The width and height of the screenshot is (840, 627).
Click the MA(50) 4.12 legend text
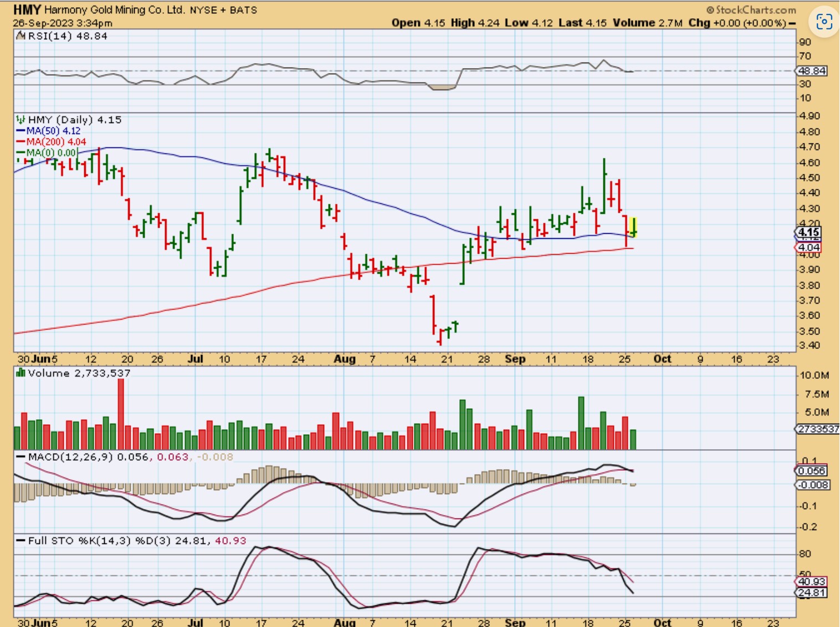tap(53, 131)
